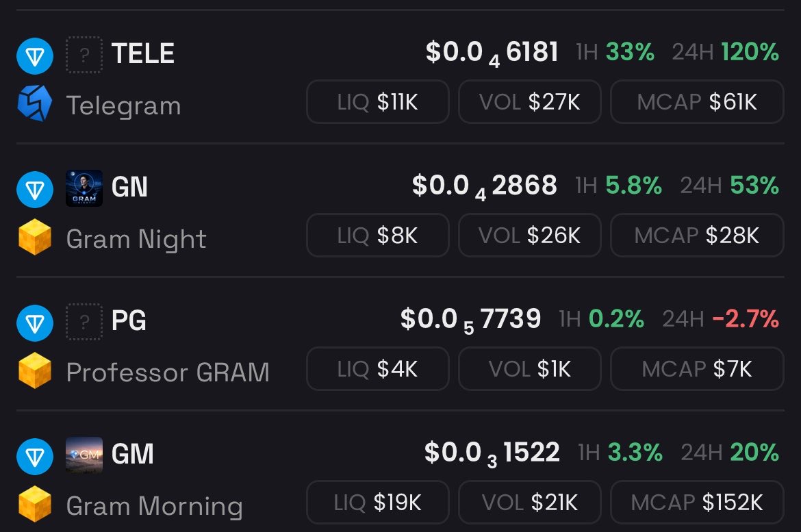This screenshot has height=532, width=801.
Task: Select TELE's MCAP $61K pill
Action: coord(697,102)
